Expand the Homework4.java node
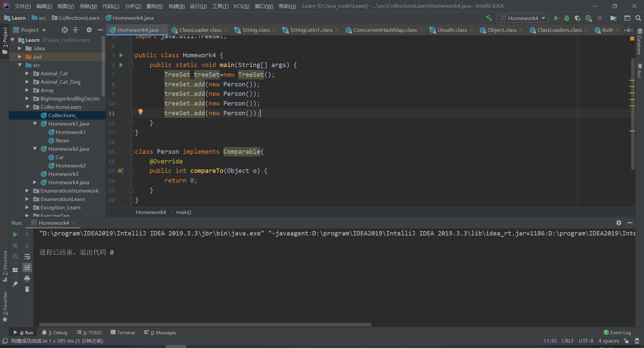 [x=35, y=182]
